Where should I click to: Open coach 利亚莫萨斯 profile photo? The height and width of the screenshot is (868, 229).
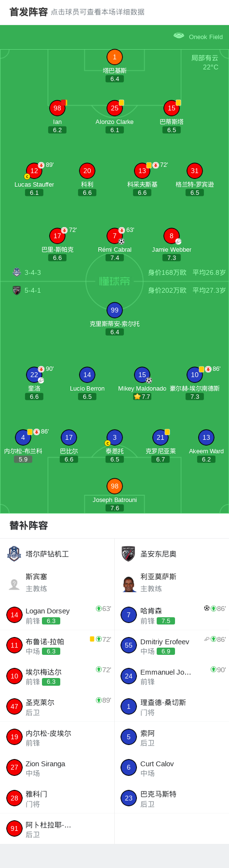(129, 583)
